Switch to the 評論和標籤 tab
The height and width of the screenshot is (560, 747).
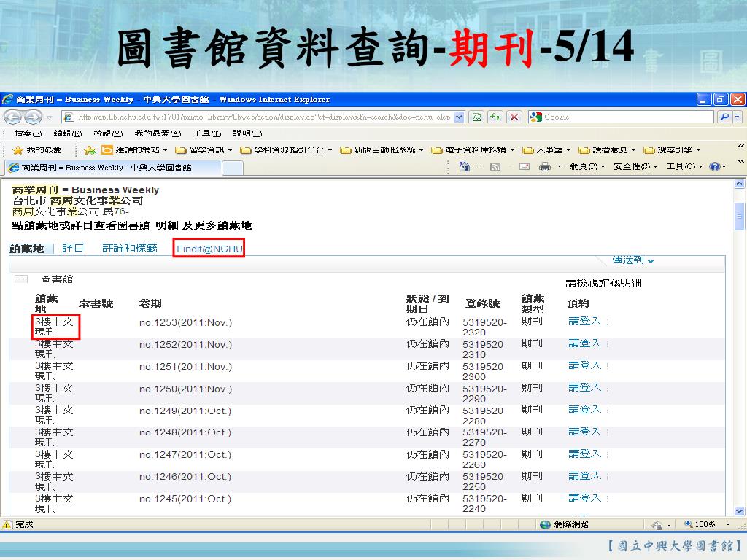130,248
